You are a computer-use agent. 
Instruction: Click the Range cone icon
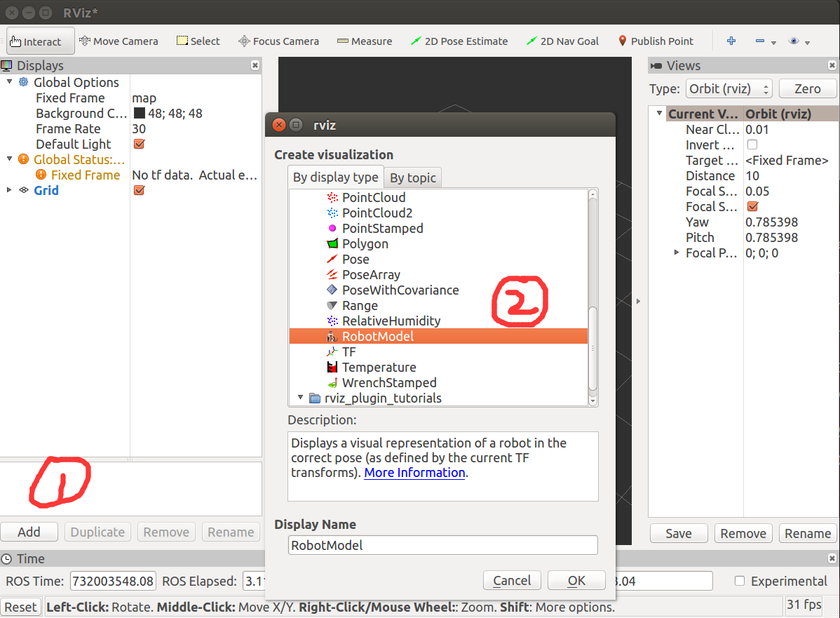coord(332,306)
